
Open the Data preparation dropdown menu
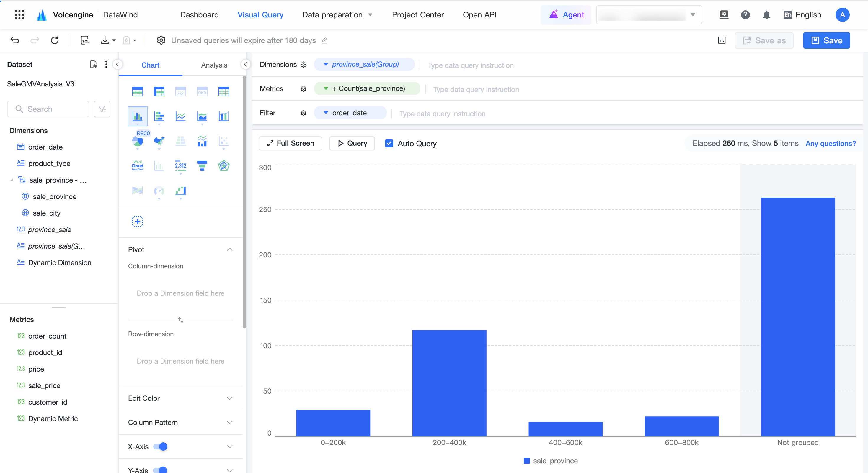tap(337, 15)
